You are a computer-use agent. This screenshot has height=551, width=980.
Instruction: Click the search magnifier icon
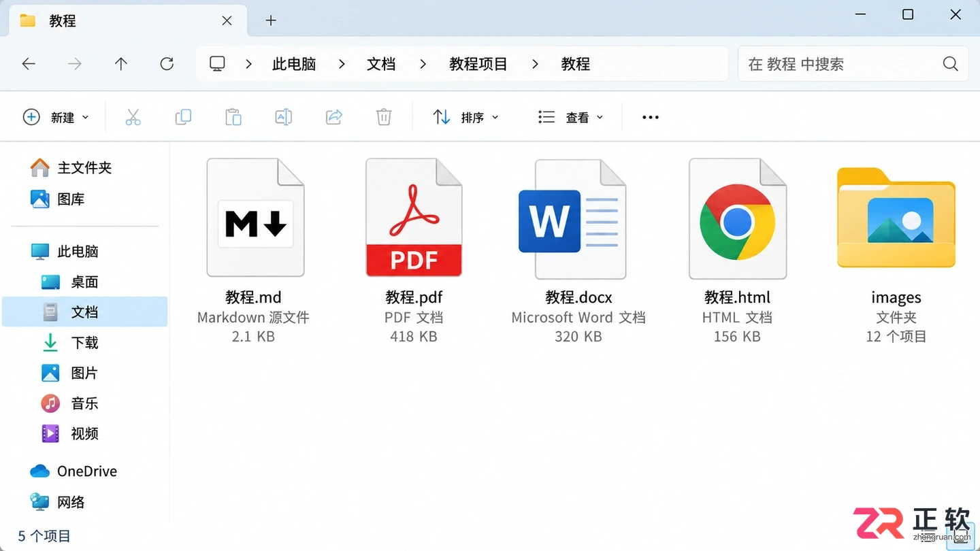pyautogui.click(x=951, y=64)
